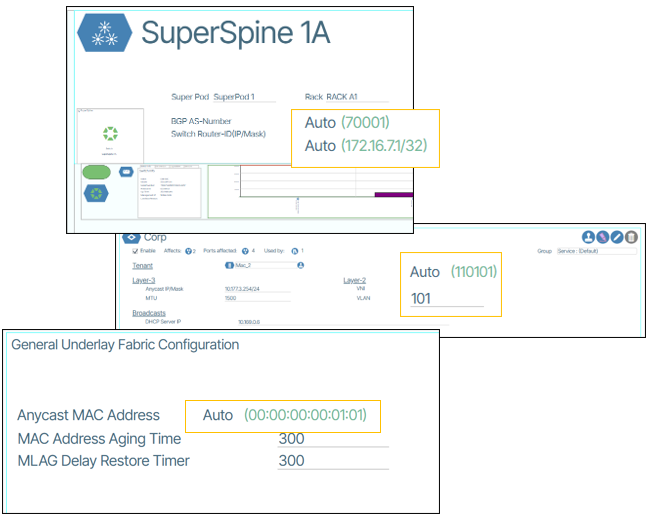Click the purple bar in the chart

(x=391, y=195)
